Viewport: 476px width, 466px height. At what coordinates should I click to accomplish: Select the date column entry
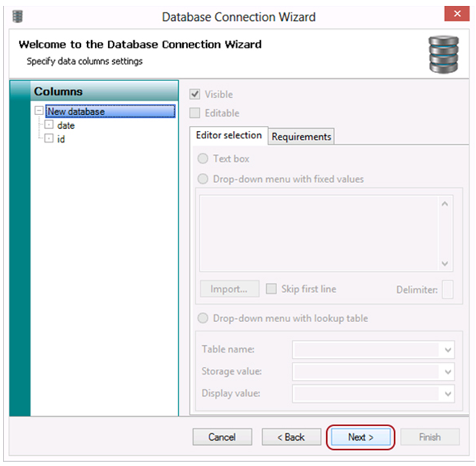[x=66, y=125]
